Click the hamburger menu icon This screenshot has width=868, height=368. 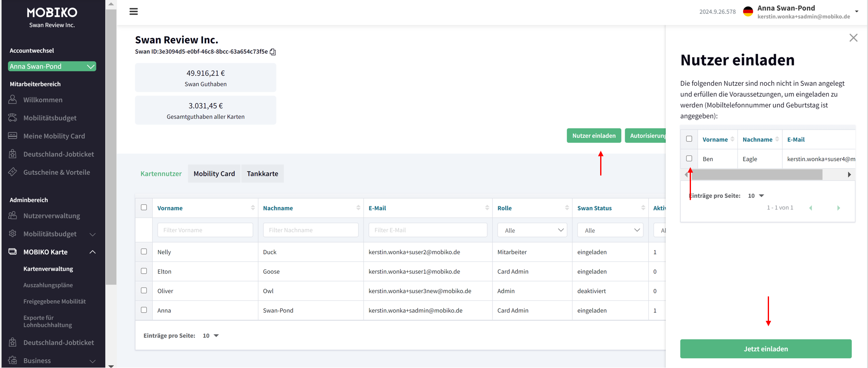(134, 11)
